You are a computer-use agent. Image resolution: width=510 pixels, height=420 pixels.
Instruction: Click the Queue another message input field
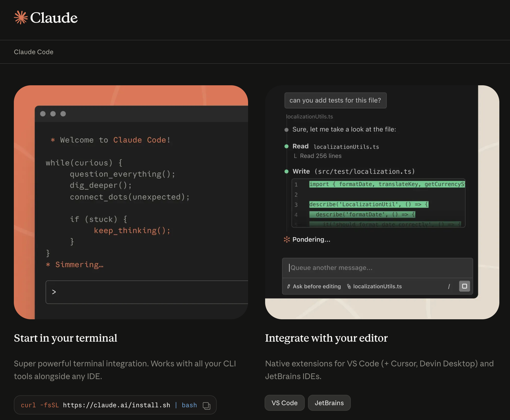click(377, 268)
